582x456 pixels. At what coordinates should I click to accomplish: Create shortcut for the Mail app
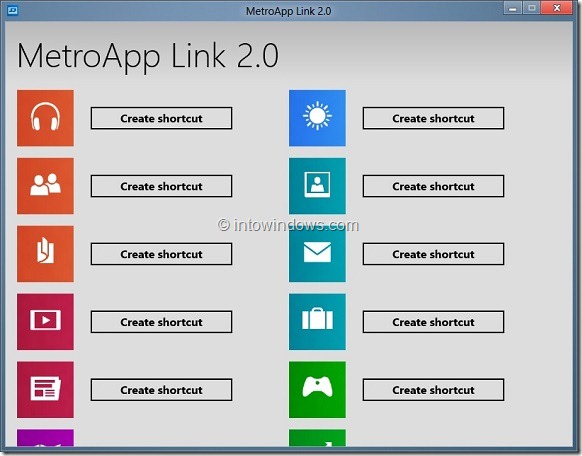tap(434, 254)
